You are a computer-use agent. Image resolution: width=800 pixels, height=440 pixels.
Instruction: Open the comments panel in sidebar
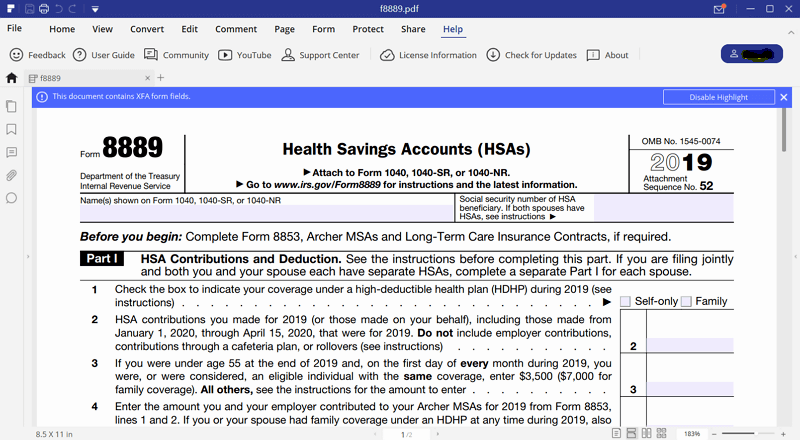tap(12, 152)
